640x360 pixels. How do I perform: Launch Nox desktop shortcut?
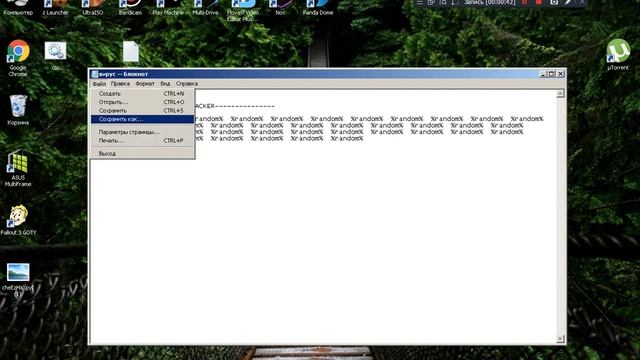pyautogui.click(x=280, y=8)
